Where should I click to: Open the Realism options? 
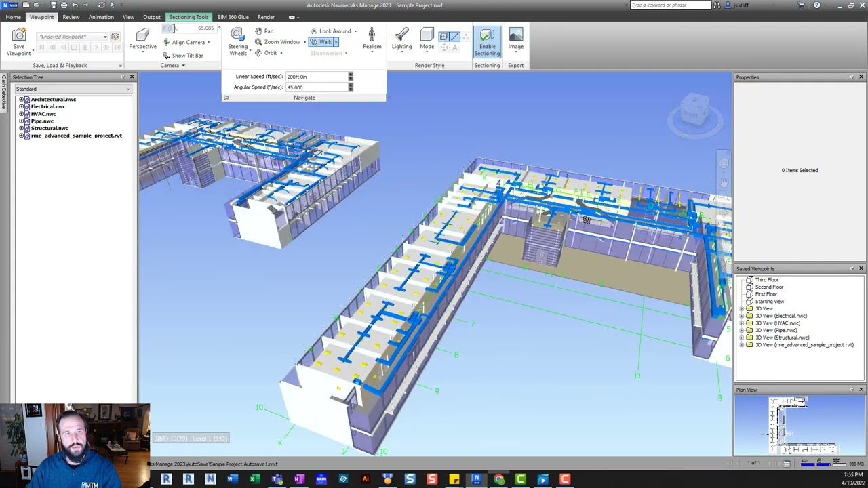tap(372, 39)
